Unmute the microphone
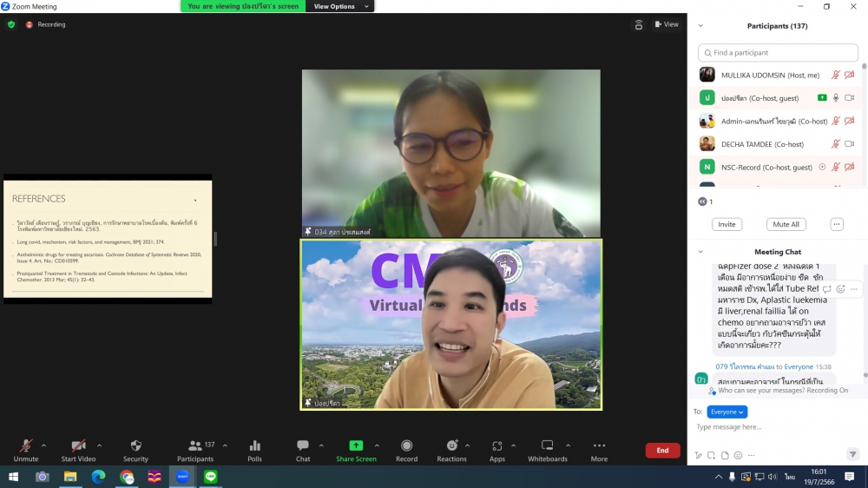This screenshot has height=488, width=868. (x=26, y=450)
